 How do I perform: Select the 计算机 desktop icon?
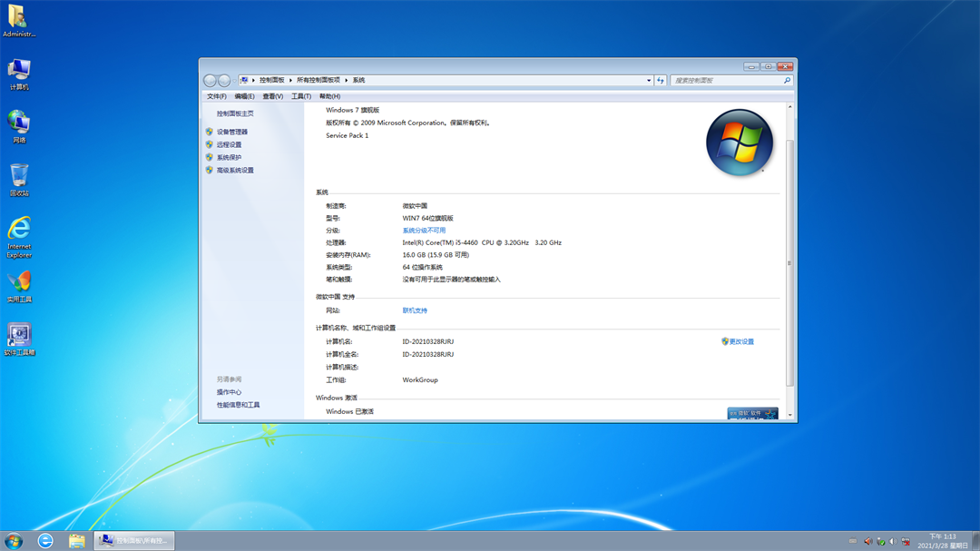click(x=19, y=71)
